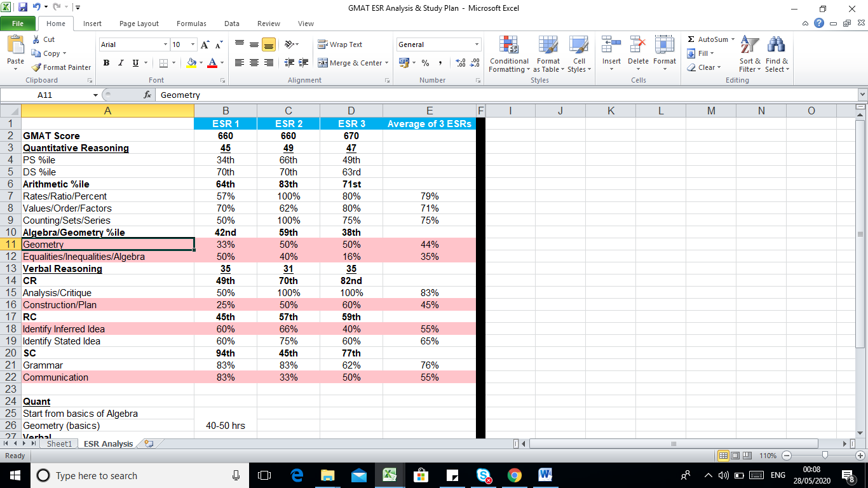Click the Increase Indent icon
The width and height of the screenshot is (868, 488).
tap(304, 63)
